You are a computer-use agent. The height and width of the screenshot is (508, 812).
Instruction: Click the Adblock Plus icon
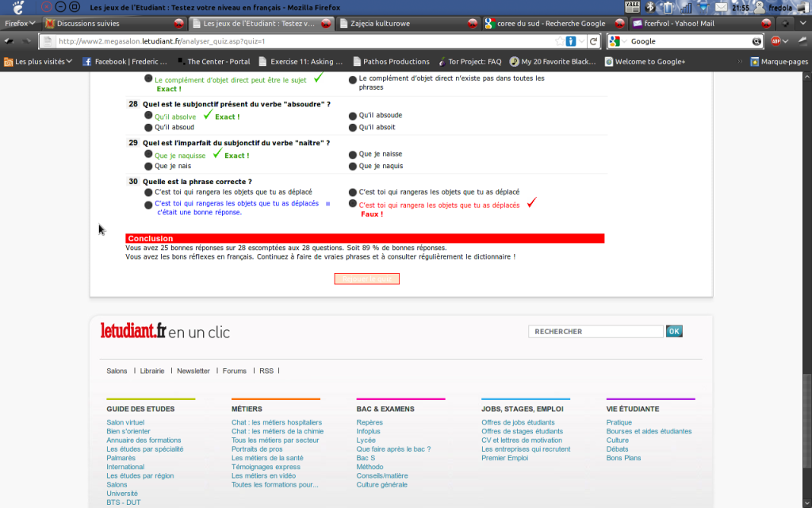[x=776, y=41]
